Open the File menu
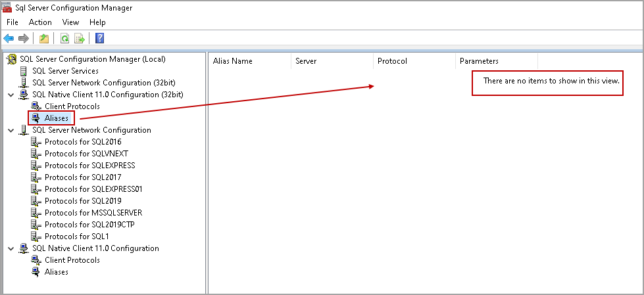The image size is (644, 295). tap(12, 22)
